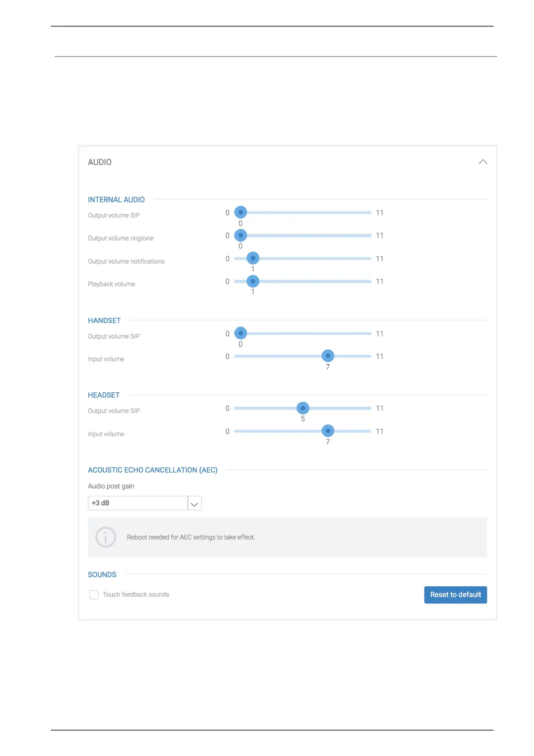Click the info icon in AEC notice
Screen dimensions: 534x756
[x=106, y=537]
